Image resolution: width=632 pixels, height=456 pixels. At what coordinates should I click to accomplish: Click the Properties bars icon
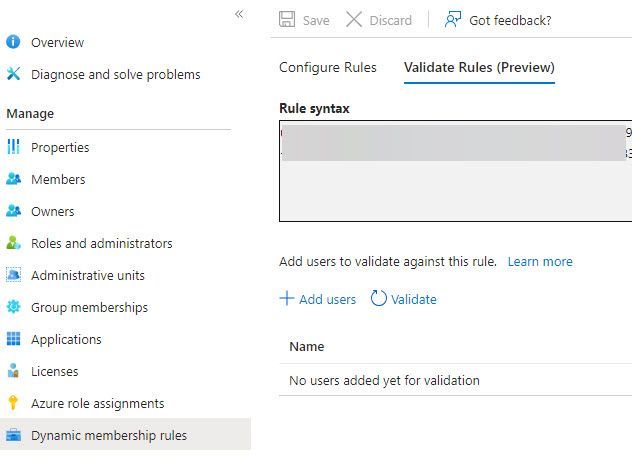click(14, 147)
